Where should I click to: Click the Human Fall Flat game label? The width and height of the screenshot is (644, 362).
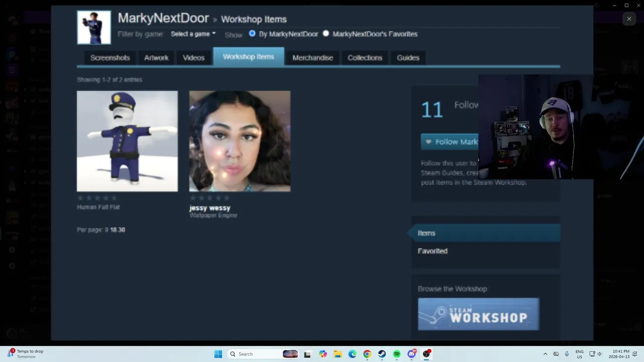coord(98,207)
